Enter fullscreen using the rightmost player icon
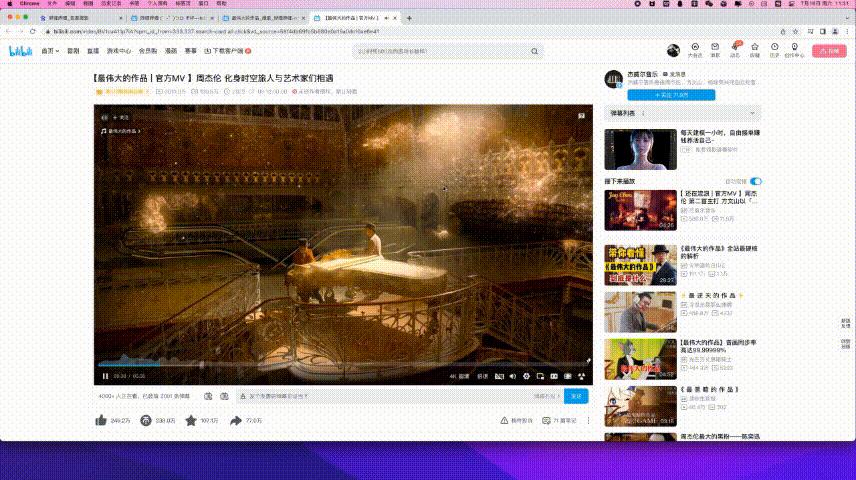This screenshot has width=856, height=480. (582, 376)
